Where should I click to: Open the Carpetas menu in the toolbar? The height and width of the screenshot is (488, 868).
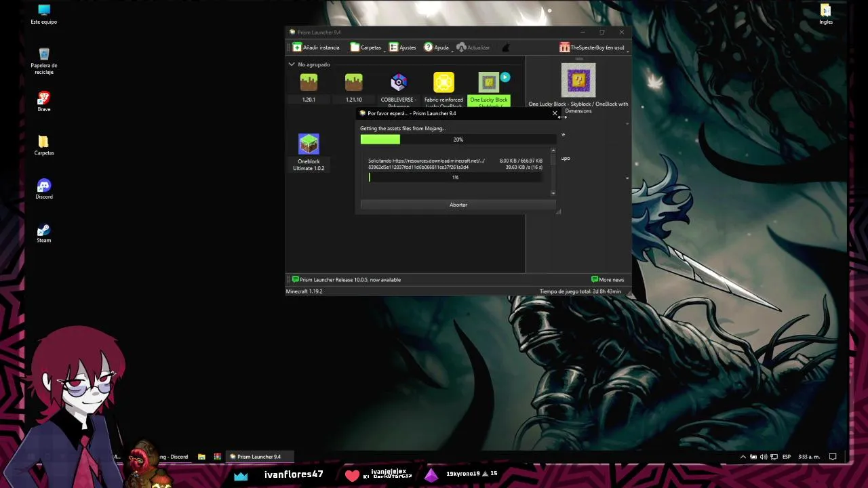click(x=366, y=47)
